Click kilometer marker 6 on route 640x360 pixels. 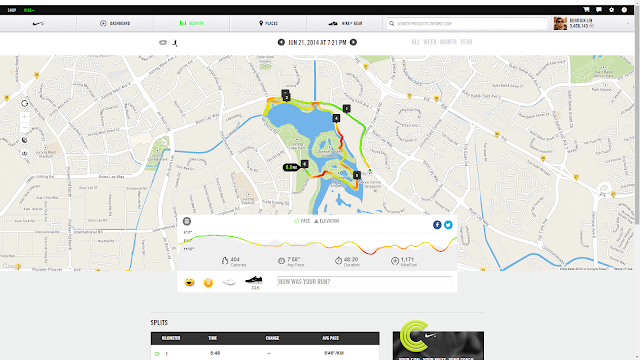tap(304, 164)
